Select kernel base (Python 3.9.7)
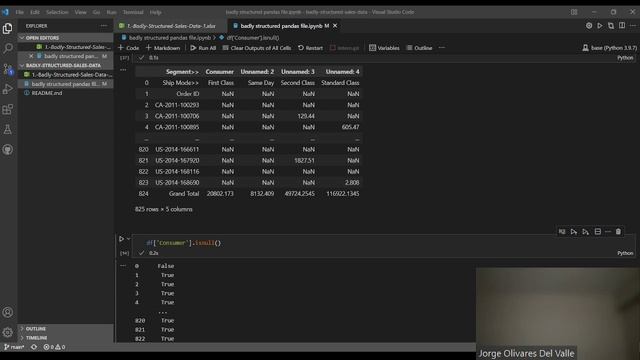The width and height of the screenshot is (640, 360). (609, 48)
